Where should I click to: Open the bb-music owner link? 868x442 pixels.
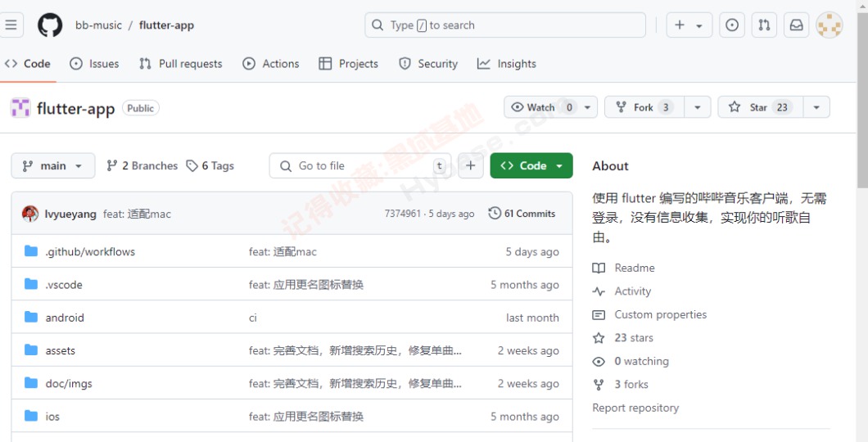coord(98,25)
